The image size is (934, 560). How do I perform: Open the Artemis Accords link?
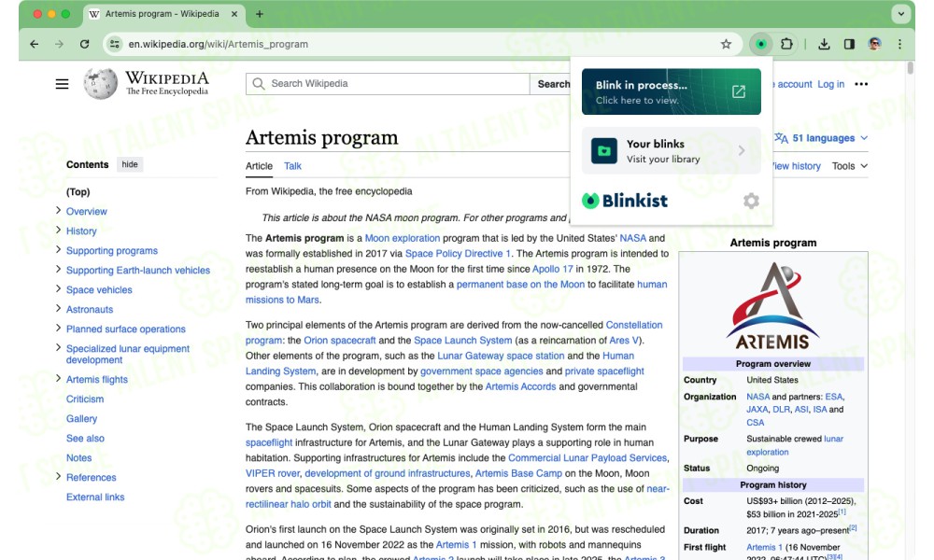pyautogui.click(x=520, y=386)
